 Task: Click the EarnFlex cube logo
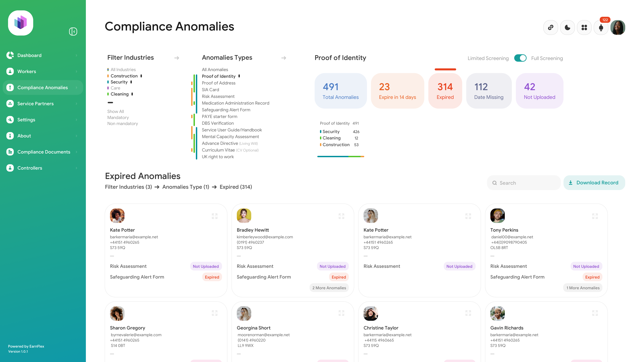point(20,23)
